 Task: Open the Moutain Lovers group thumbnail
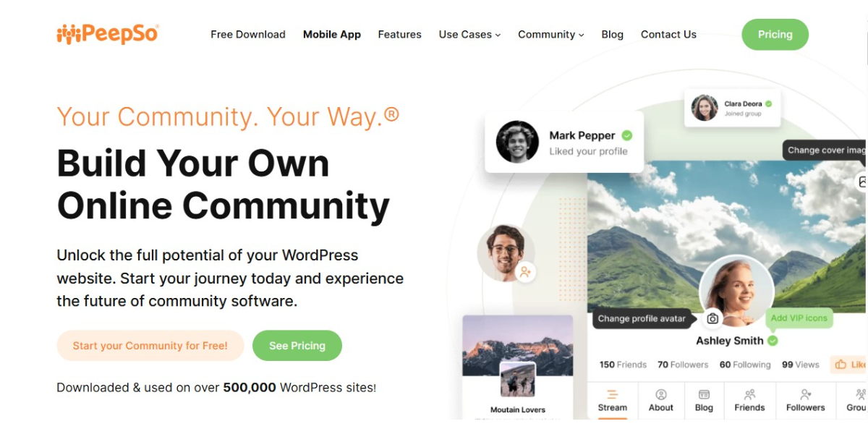coord(518,380)
